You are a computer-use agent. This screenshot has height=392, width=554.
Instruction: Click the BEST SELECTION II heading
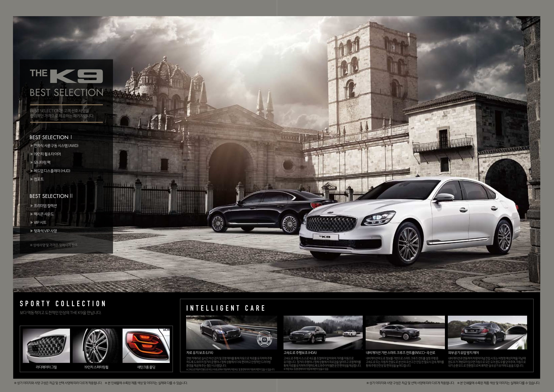(x=51, y=196)
